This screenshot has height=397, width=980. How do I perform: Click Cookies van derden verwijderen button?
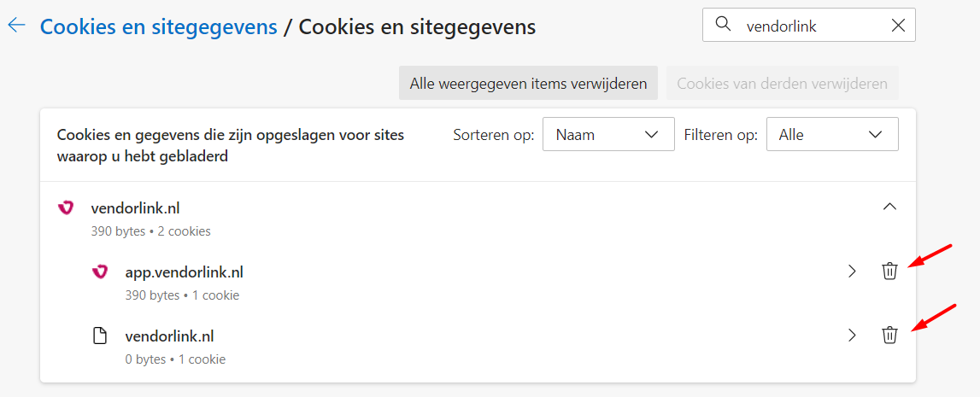tap(783, 83)
